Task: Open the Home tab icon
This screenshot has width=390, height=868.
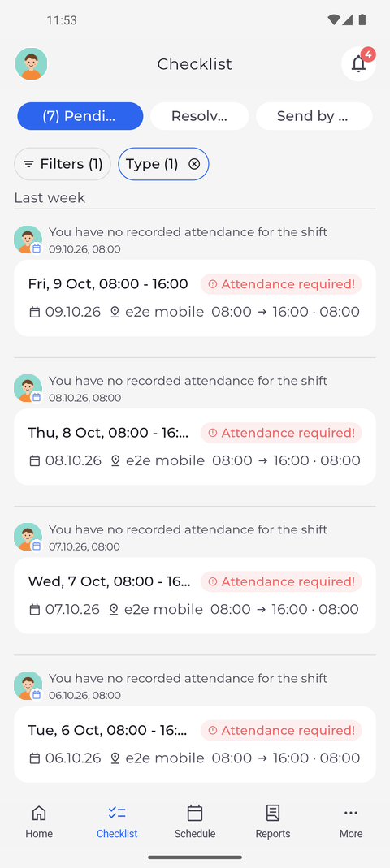Action: [x=39, y=813]
